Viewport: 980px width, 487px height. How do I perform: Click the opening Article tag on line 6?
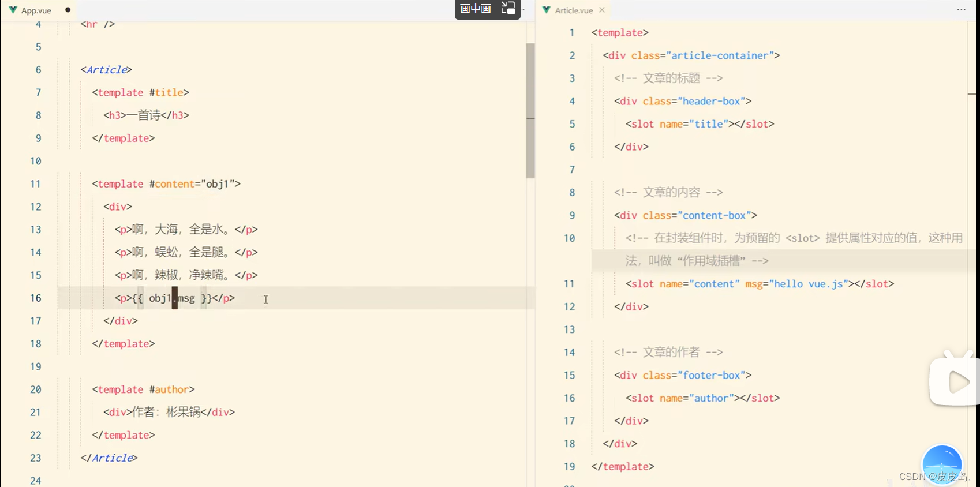106,70
